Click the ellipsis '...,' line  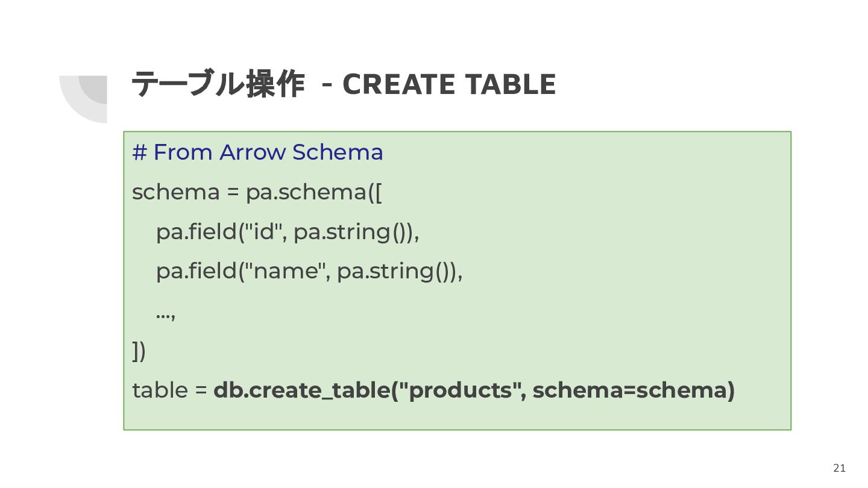coord(165,314)
